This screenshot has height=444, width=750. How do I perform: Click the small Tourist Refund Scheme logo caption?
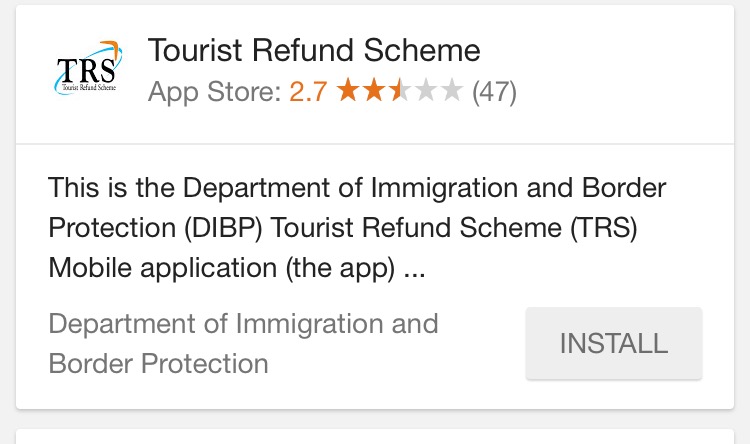[89, 87]
